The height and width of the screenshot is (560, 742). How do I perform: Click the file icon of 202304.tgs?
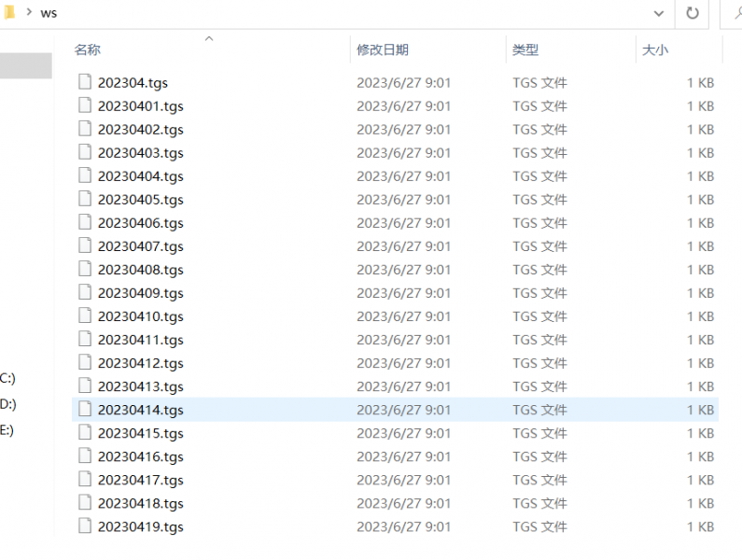86,82
